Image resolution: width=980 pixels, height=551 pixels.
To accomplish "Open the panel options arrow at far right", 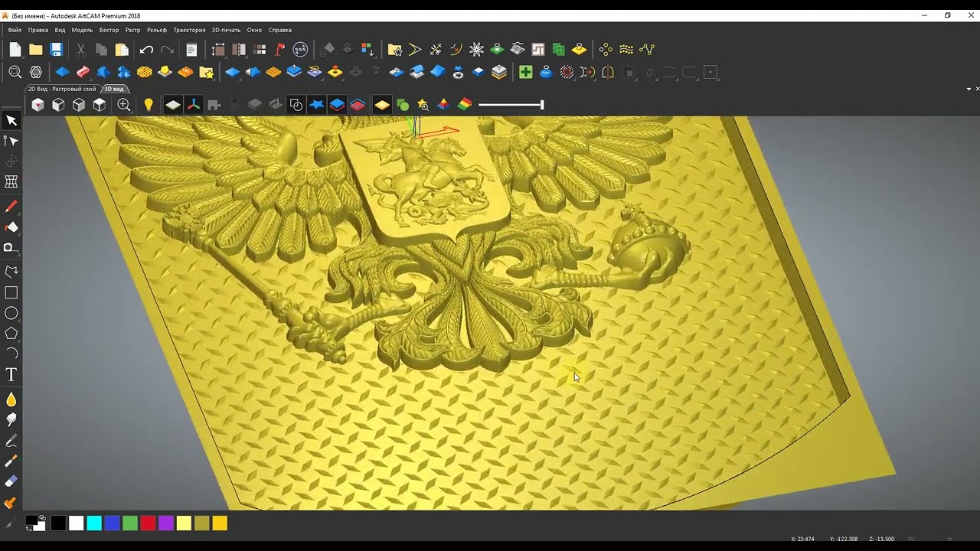I will pos(969,90).
